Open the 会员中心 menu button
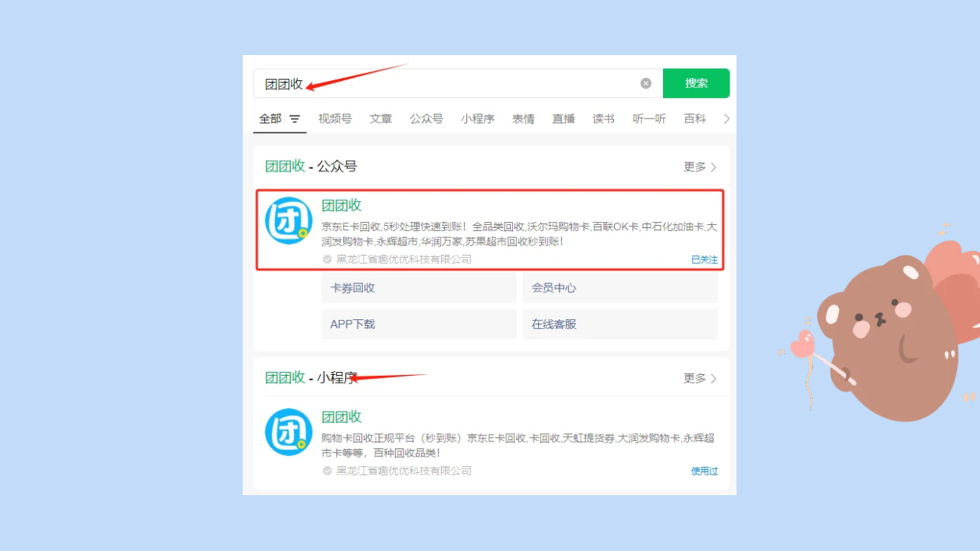Viewport: 980px width, 551px height. tap(620, 288)
